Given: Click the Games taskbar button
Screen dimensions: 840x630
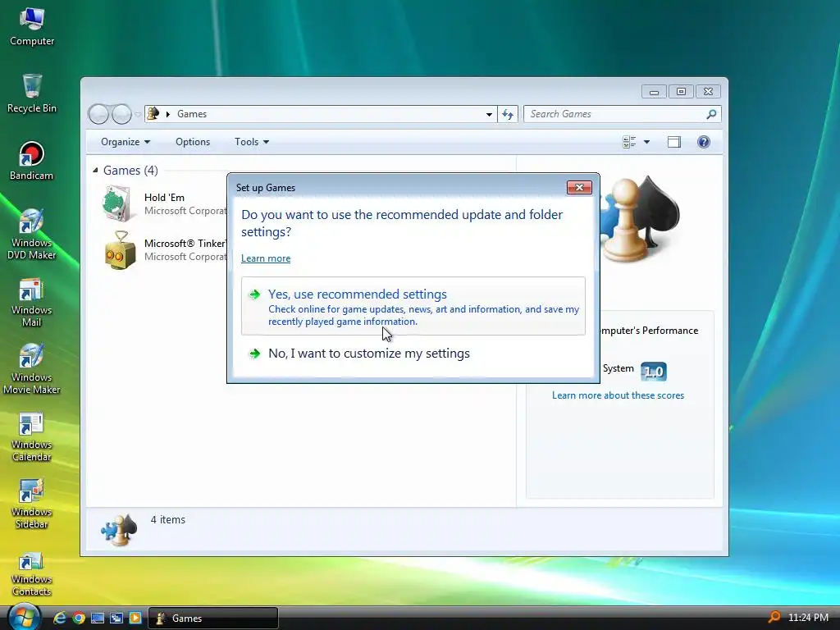Looking at the screenshot, I should point(212,618).
